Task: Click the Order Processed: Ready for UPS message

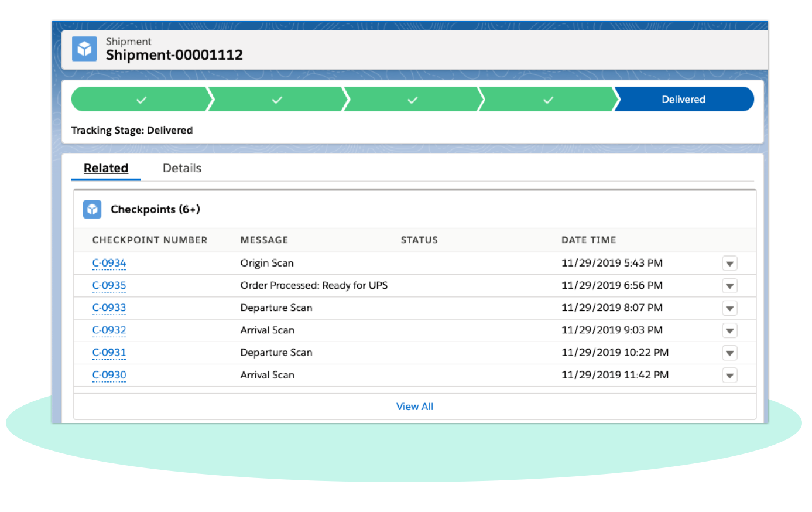Action: 314,285
